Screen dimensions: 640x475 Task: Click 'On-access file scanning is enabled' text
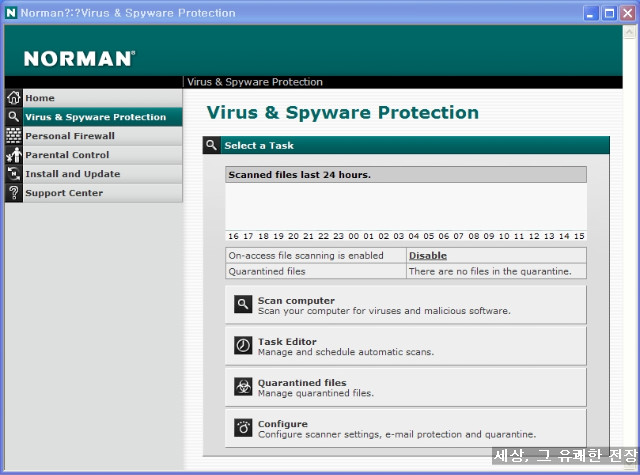pos(306,255)
